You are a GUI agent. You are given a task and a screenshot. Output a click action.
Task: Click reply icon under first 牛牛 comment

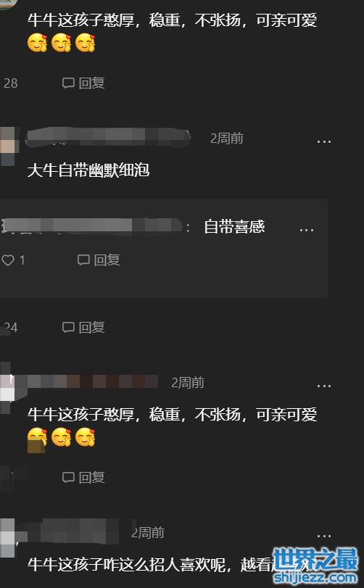coord(83,83)
